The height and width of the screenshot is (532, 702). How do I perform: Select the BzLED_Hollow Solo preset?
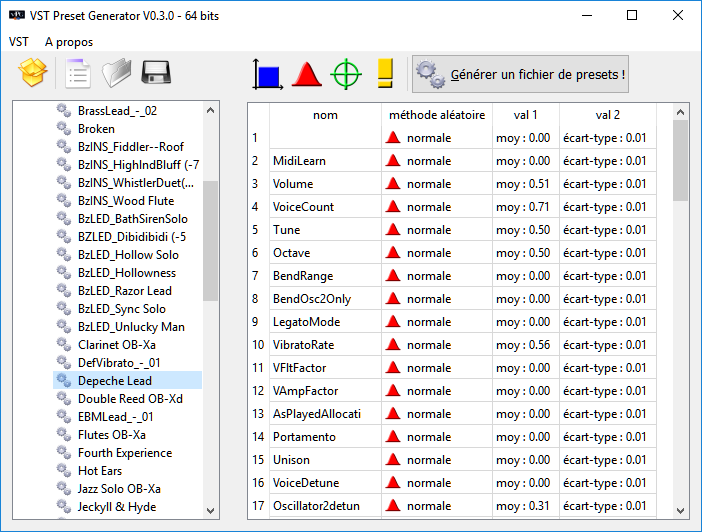(128, 255)
